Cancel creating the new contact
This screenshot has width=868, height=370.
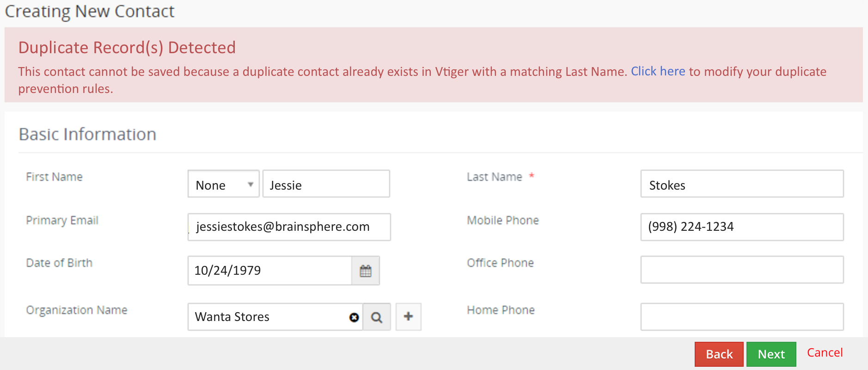click(x=825, y=353)
